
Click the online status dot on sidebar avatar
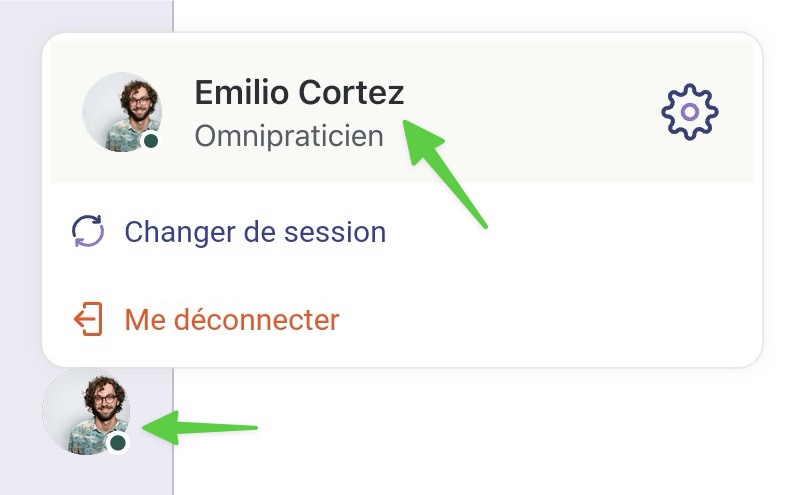click(x=118, y=442)
